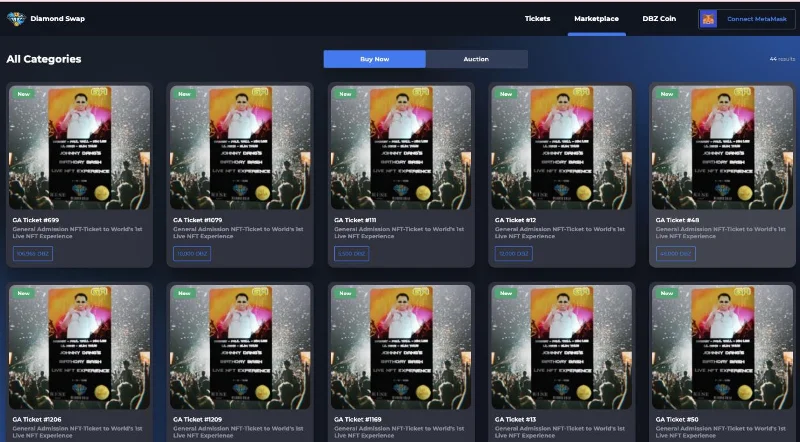Open the GA Ticket #1169 thumbnail

pos(401,347)
